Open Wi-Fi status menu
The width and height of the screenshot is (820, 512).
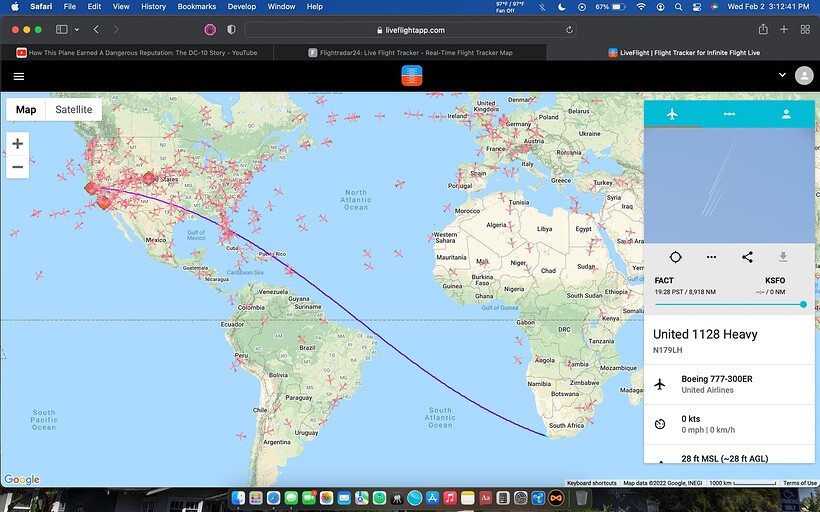coord(641,7)
